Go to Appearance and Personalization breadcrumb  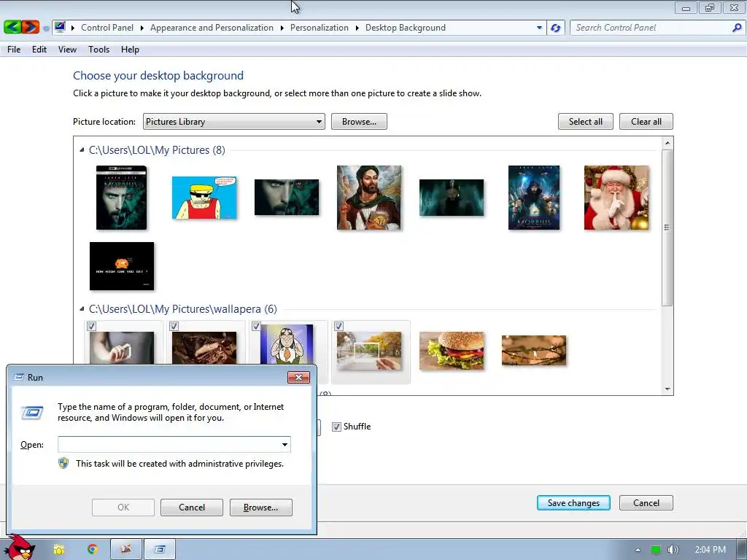tap(212, 28)
